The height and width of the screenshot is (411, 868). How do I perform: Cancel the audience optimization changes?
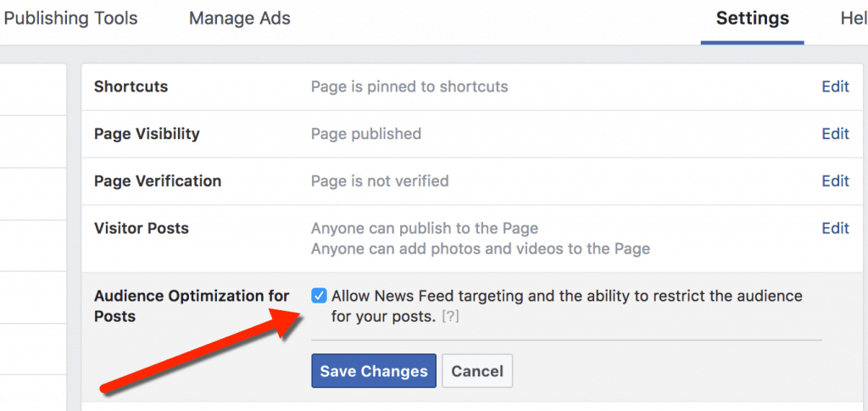[477, 371]
